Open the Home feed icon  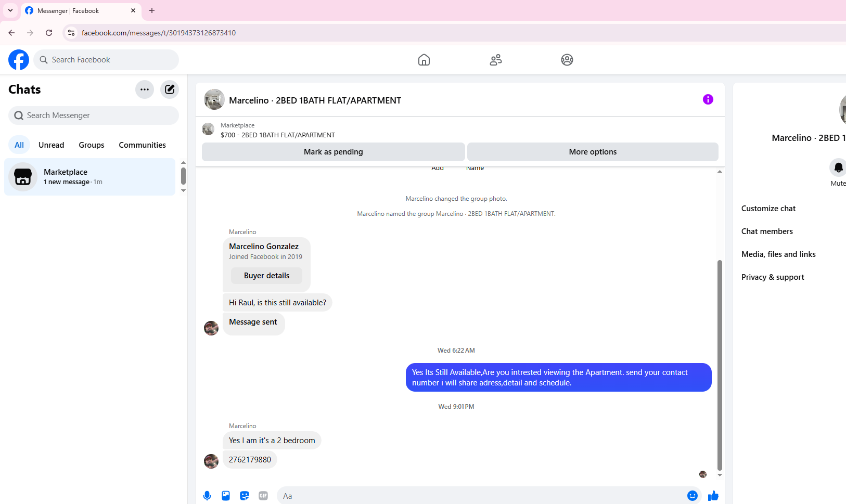pos(424,60)
